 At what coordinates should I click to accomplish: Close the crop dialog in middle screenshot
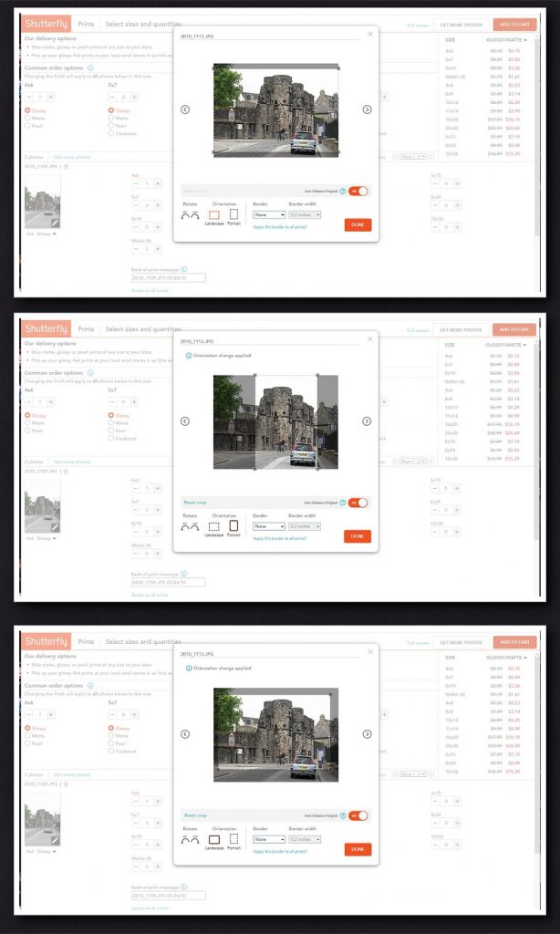coord(369,338)
